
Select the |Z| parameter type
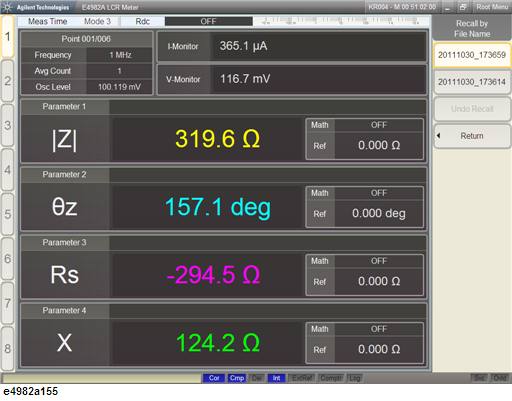click(x=65, y=139)
